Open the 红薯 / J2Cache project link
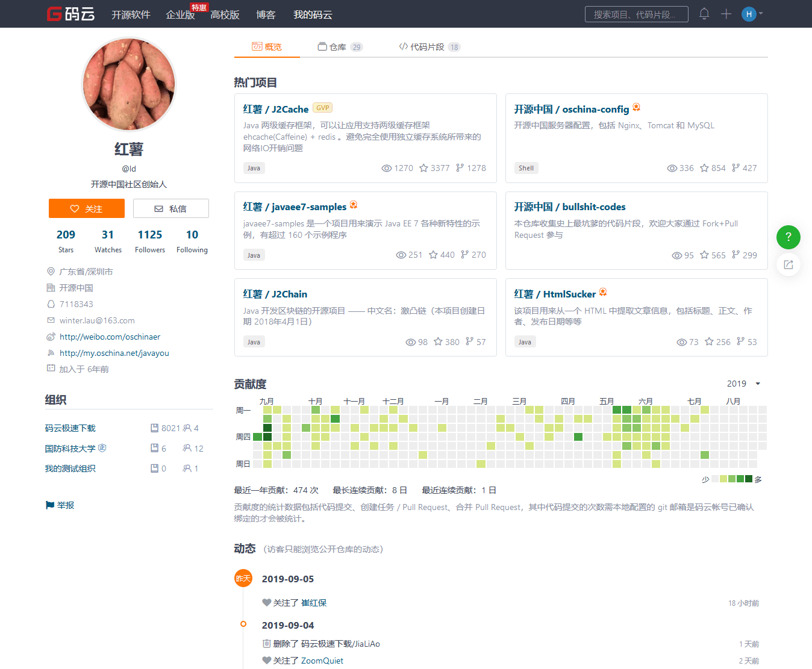The image size is (812, 669). (x=276, y=109)
